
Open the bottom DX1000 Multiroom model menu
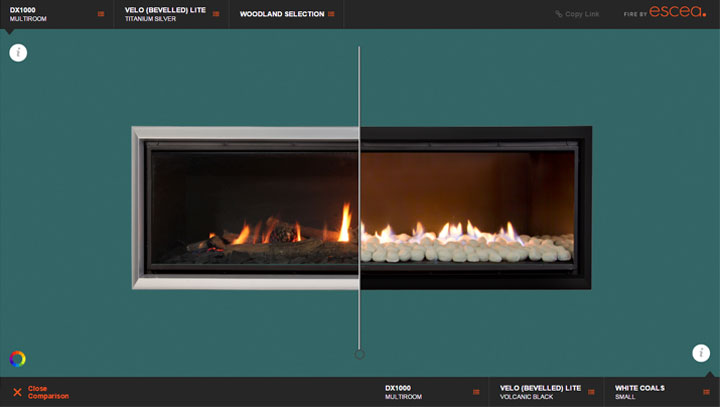point(432,392)
